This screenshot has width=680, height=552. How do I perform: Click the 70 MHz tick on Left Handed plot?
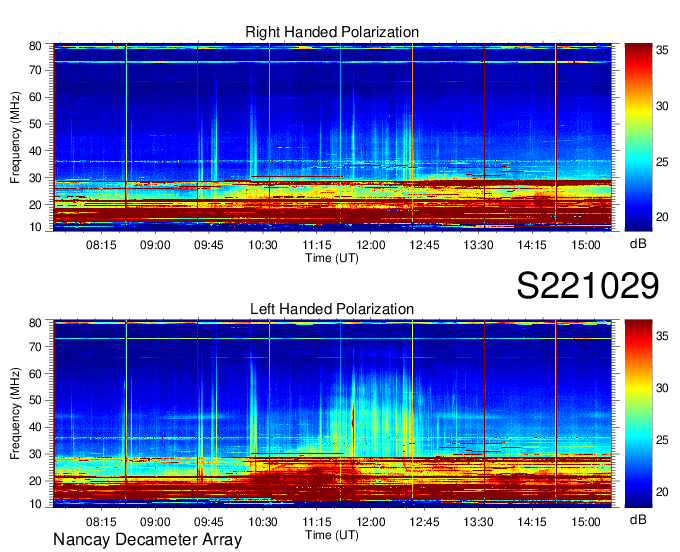point(35,346)
